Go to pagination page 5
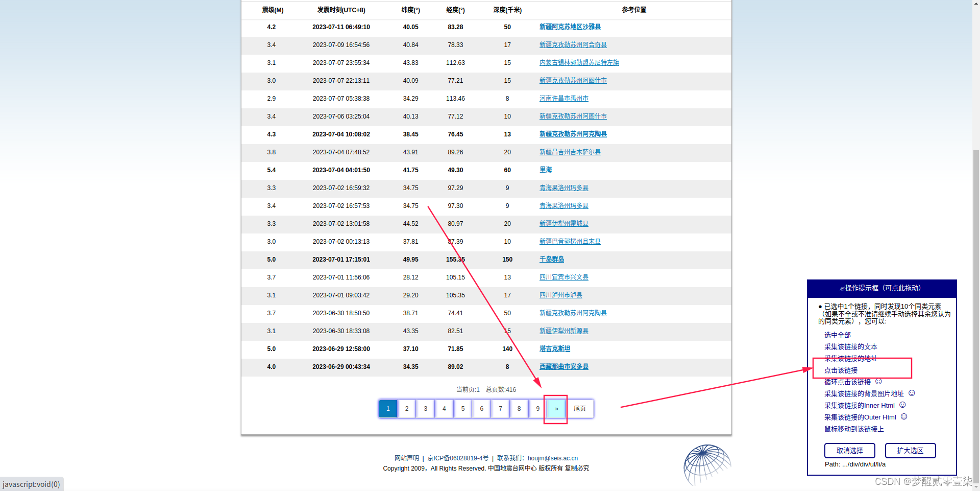980x491 pixels. pos(463,409)
